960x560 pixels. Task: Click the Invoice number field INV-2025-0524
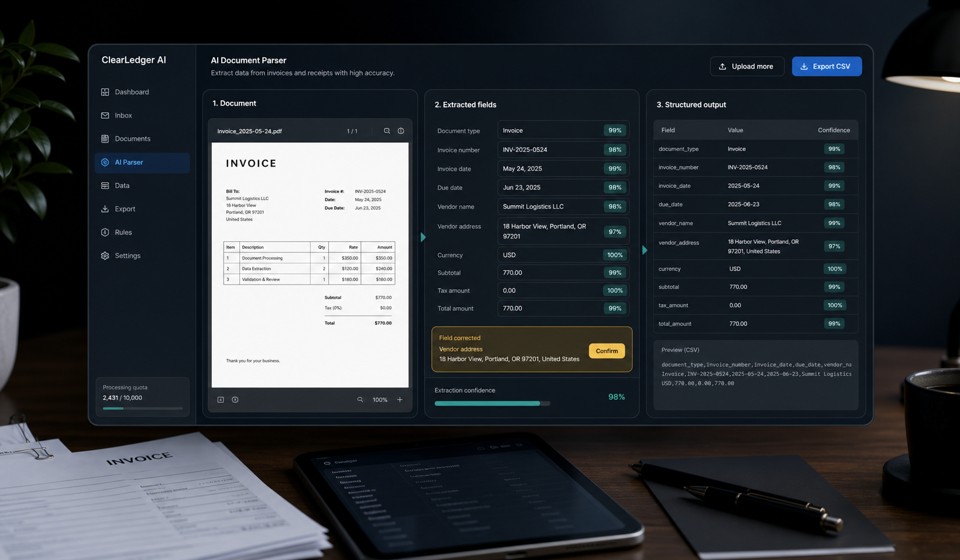pos(563,150)
